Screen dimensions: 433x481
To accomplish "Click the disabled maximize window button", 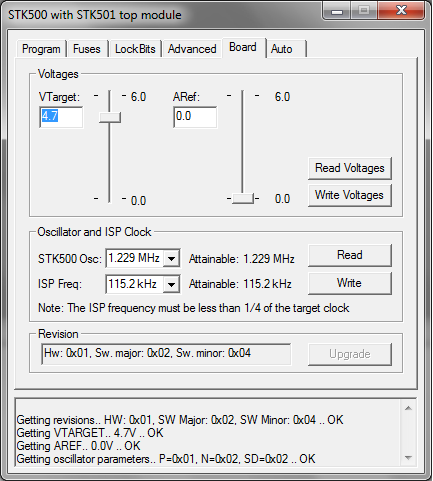I will point(364,11).
